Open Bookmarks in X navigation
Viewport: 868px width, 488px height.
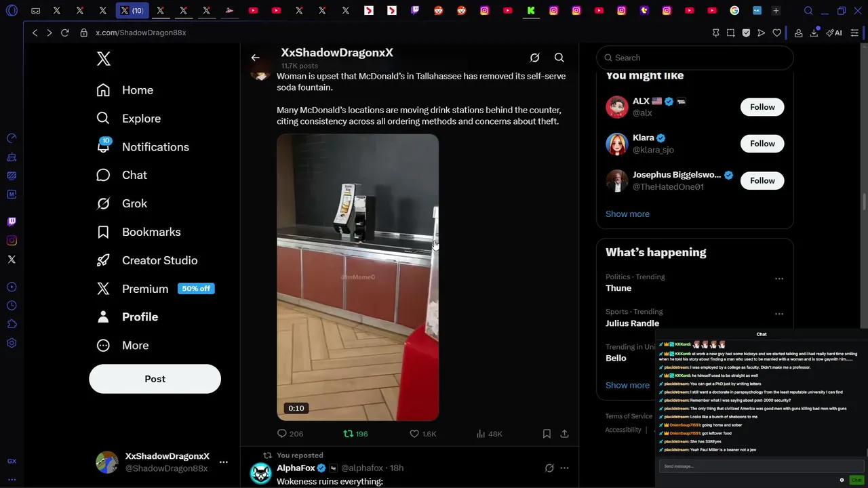pyautogui.click(x=138, y=232)
